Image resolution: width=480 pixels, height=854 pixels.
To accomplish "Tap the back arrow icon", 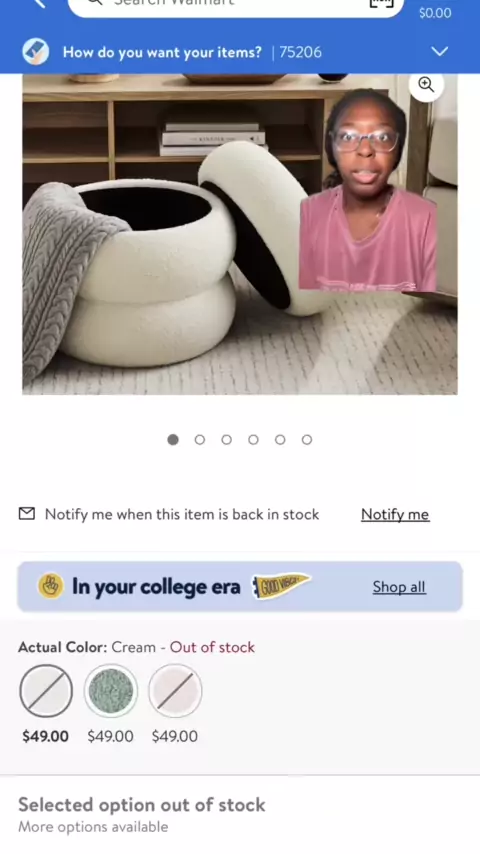I will (40, 3).
